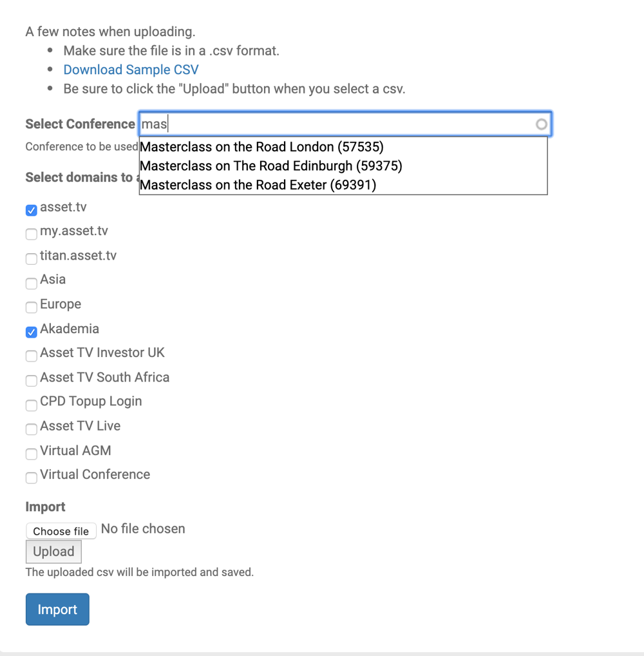Tick the CPD Topup Login checkbox
644x656 pixels.
[x=32, y=405]
